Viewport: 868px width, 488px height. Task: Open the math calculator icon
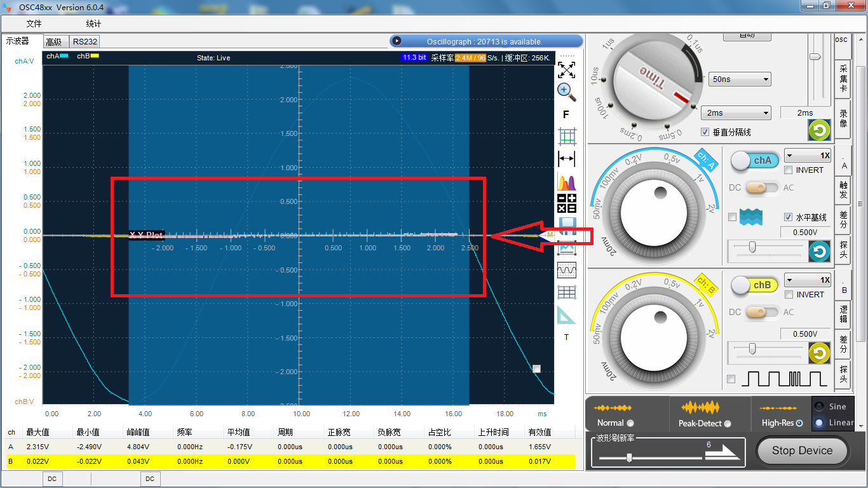point(566,204)
